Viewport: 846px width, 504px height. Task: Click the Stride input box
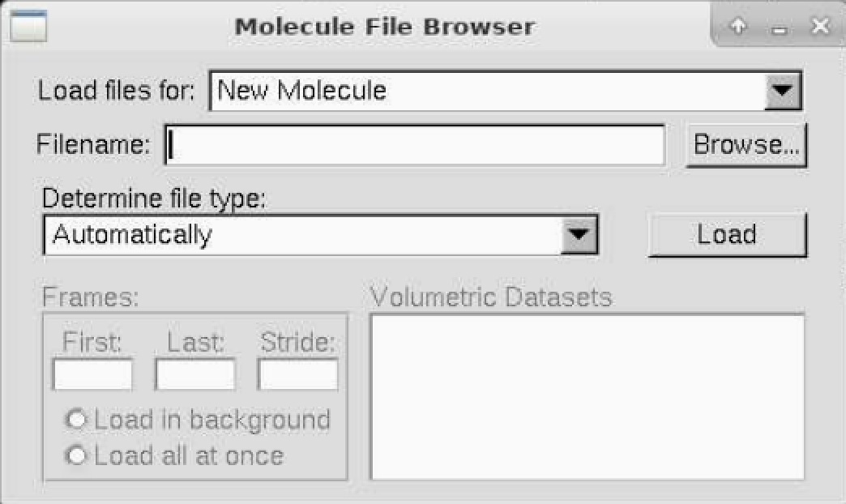tap(297, 375)
